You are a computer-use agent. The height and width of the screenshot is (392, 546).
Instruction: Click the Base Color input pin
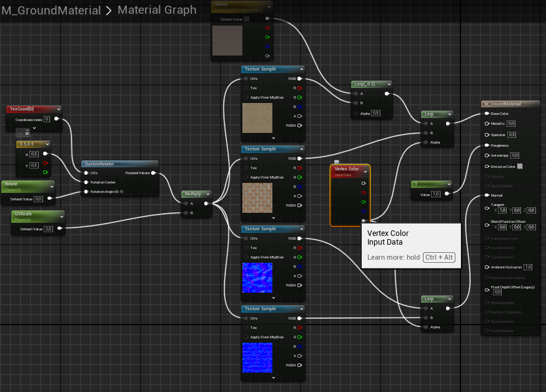point(487,114)
